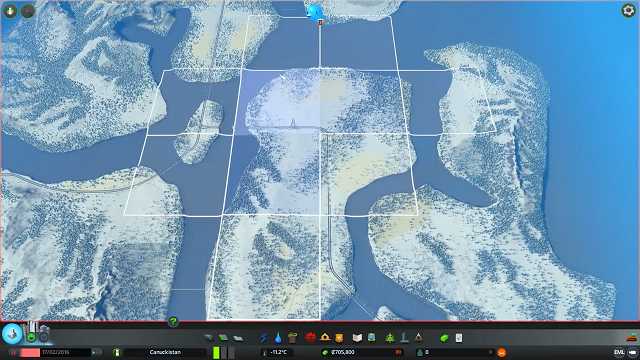
Task: Click the Canuckistan city name field
Action: 165,352
